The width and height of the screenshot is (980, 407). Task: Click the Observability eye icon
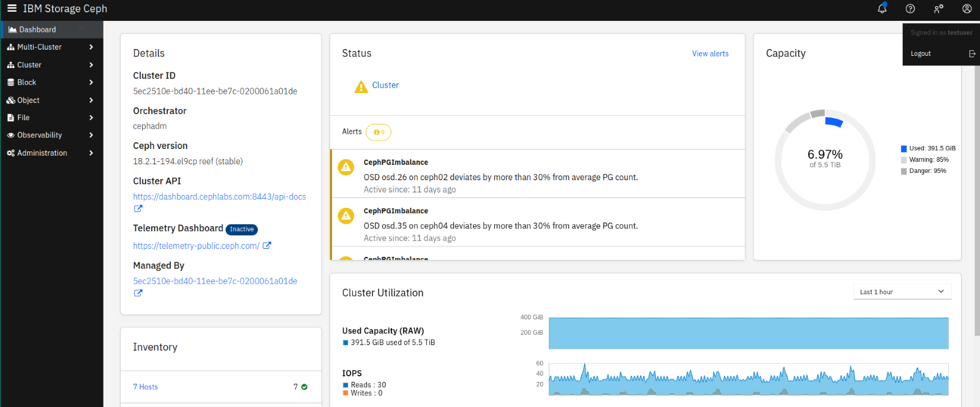point(10,135)
